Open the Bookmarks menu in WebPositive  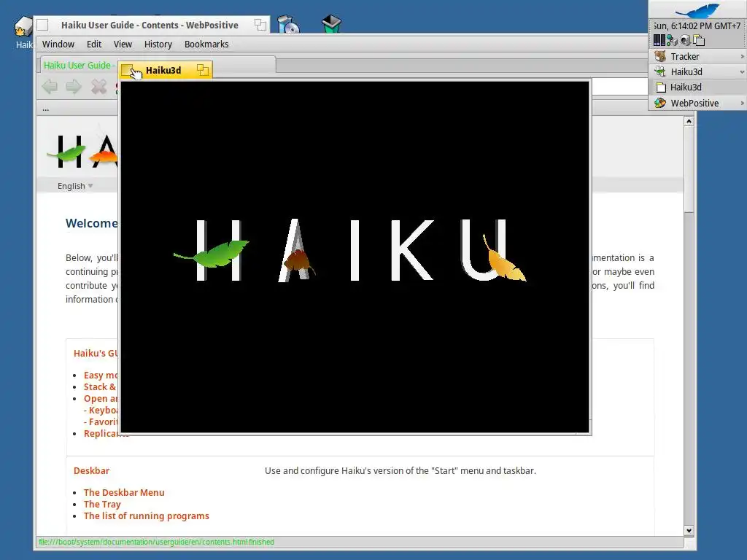click(206, 44)
